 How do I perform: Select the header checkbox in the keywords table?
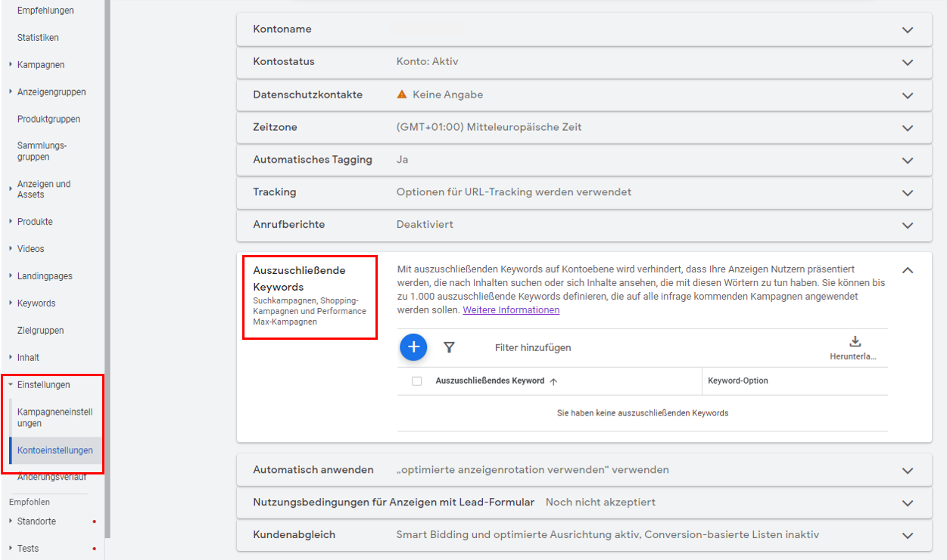[416, 381]
